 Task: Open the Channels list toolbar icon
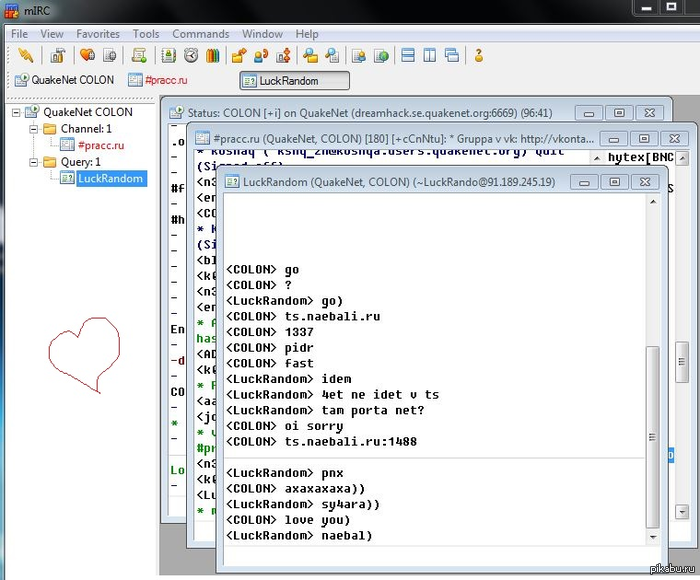[110, 55]
